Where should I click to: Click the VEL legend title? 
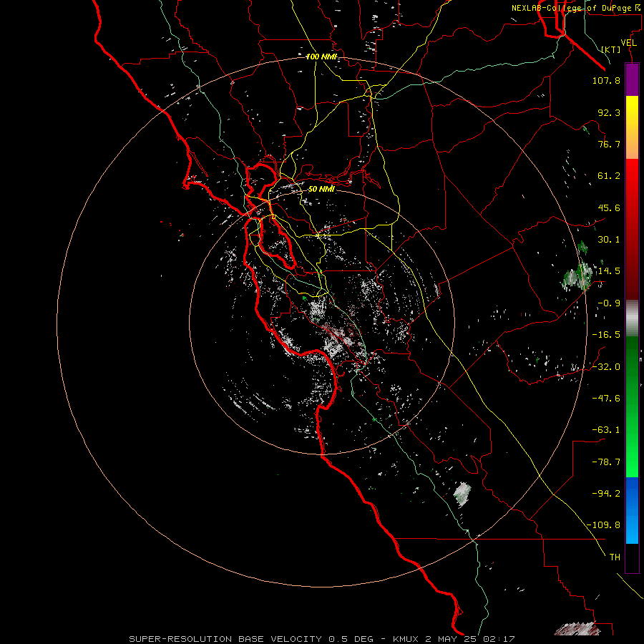click(628, 43)
